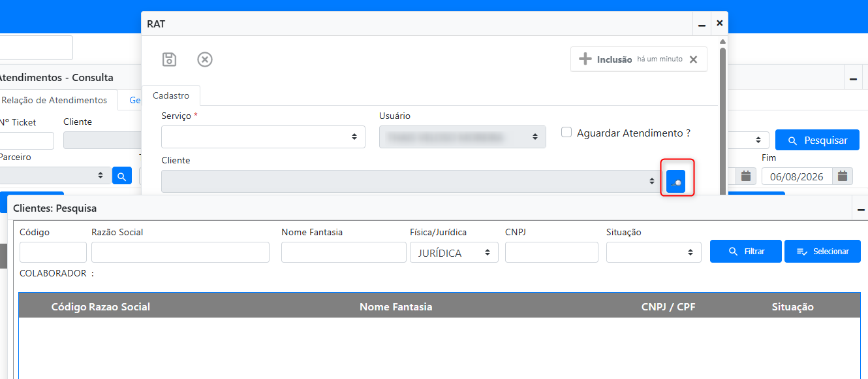
Task: Open the Usuário dropdown
Action: tap(463, 137)
